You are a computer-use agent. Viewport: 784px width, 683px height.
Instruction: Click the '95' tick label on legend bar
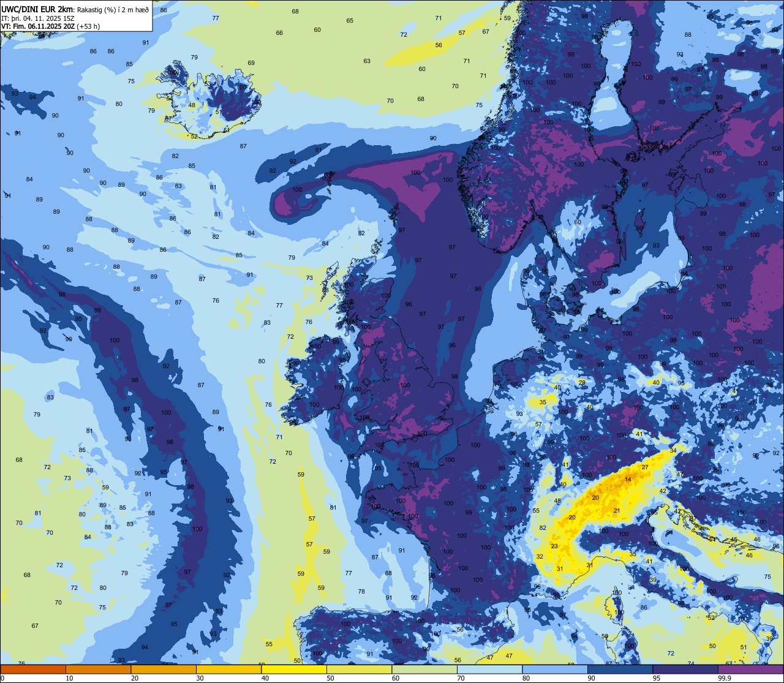(657, 678)
